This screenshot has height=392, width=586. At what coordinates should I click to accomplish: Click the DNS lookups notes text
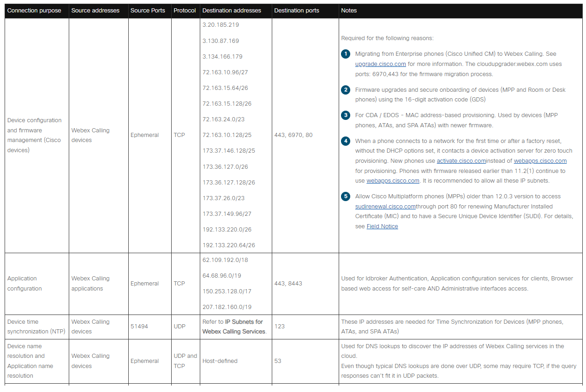tap(459, 361)
